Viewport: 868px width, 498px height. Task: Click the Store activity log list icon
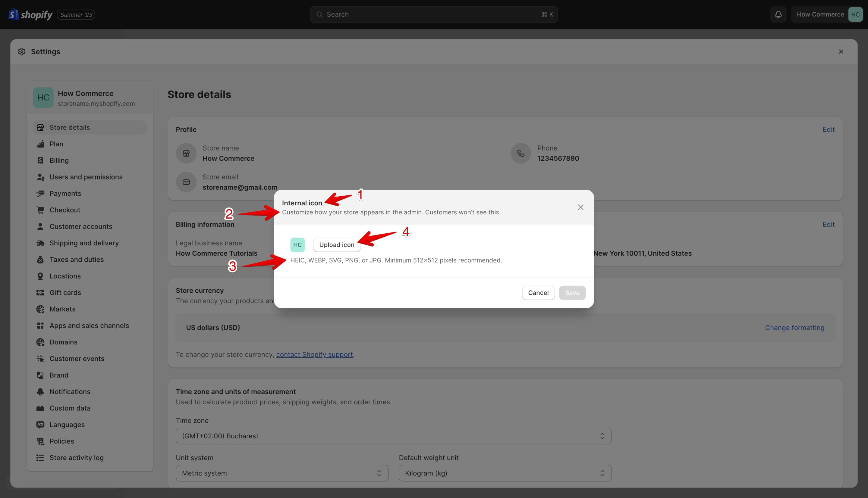[40, 458]
